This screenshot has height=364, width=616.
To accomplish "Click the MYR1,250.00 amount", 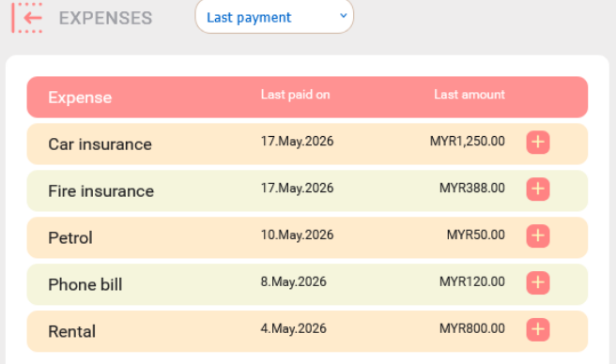I will pos(467,141).
